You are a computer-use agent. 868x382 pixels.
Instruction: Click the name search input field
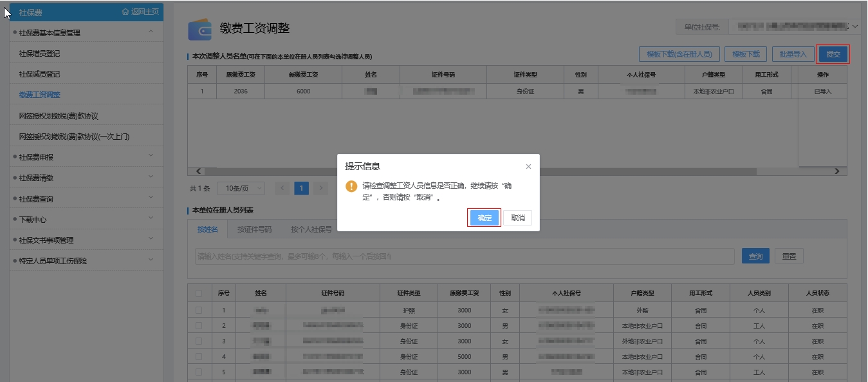pyautogui.click(x=464, y=256)
